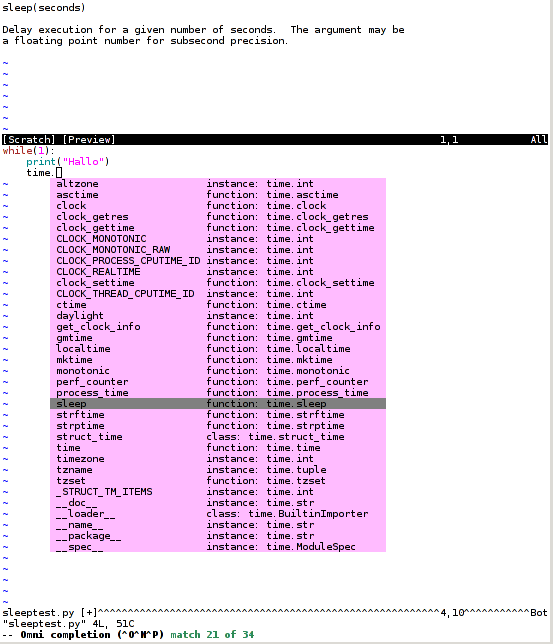553x644 pixels.
Task: Select timezone in the popup
Action: click(x=218, y=459)
